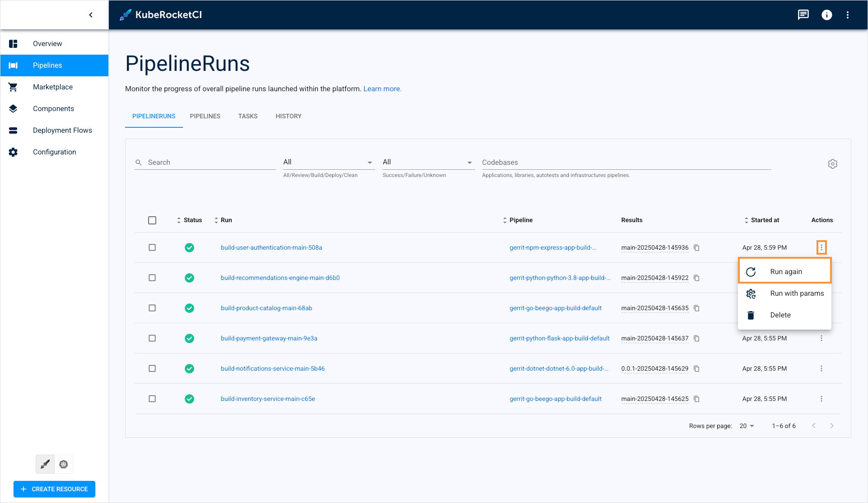868x503 pixels.
Task: Open the Success/Failure/Unknown status dropdown
Action: 428,162
